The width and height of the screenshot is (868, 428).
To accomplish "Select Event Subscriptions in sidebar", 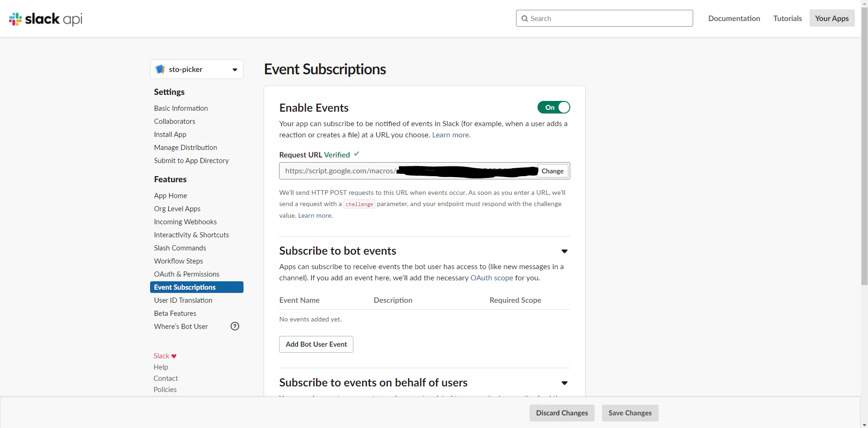I will [x=197, y=287].
